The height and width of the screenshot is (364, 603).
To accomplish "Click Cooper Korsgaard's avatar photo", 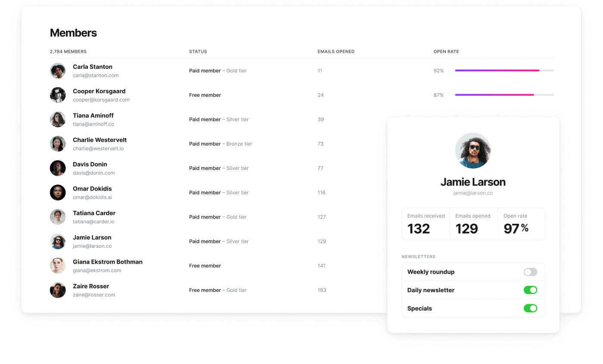I will click(58, 95).
